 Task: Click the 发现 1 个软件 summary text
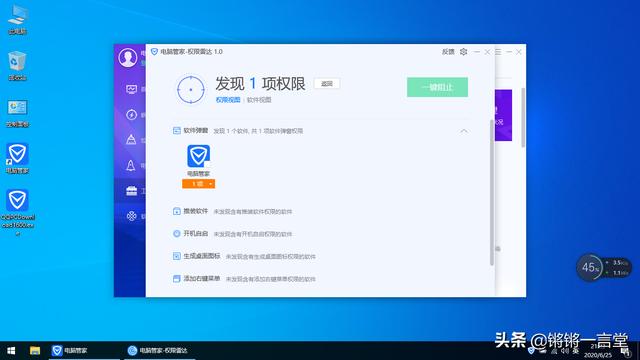258,131
